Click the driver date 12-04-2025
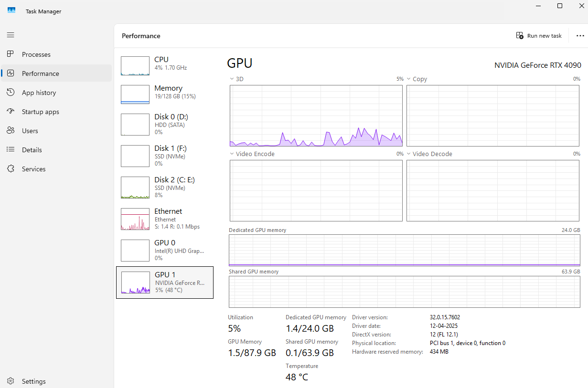The height and width of the screenshot is (388, 588). pos(443,326)
